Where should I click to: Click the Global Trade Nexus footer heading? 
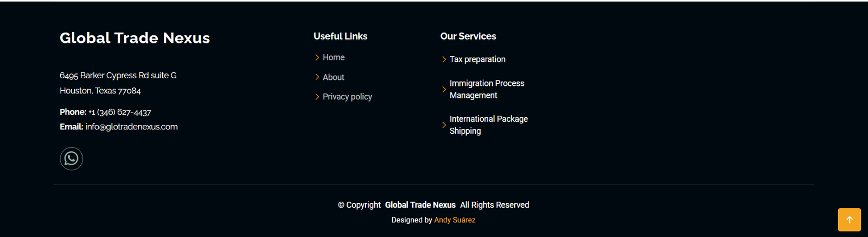click(x=135, y=38)
